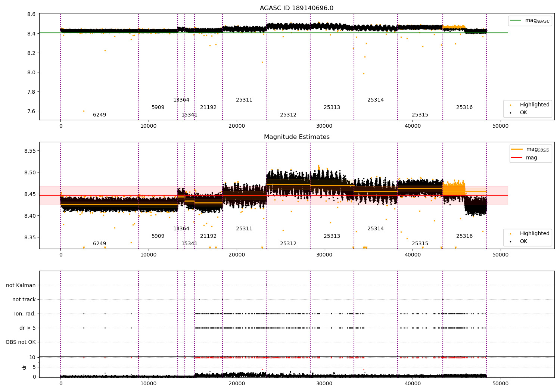Click 'Highlighted' in the Magnitude Estimates legend

click(x=535, y=234)
